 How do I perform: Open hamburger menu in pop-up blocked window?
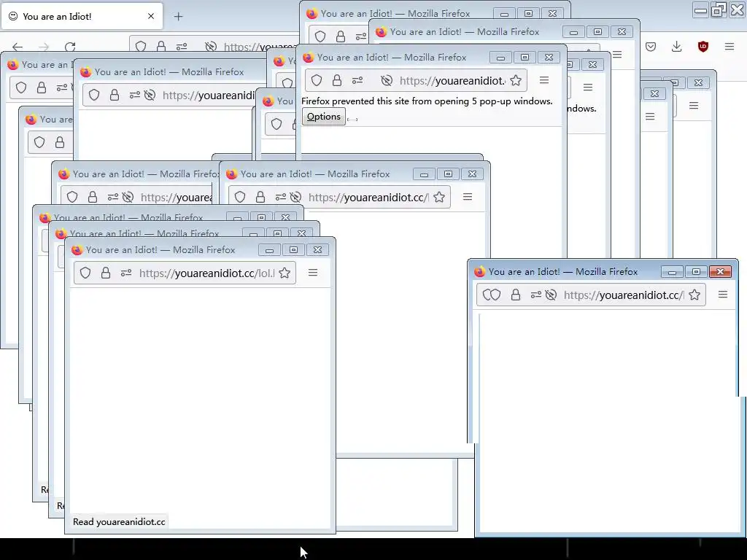(544, 80)
